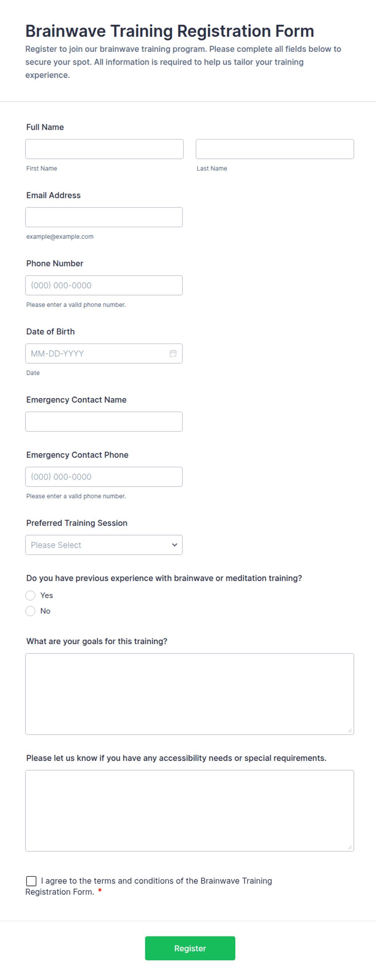Focus the First Name field
The height and width of the screenshot is (980, 376).
coord(104,149)
